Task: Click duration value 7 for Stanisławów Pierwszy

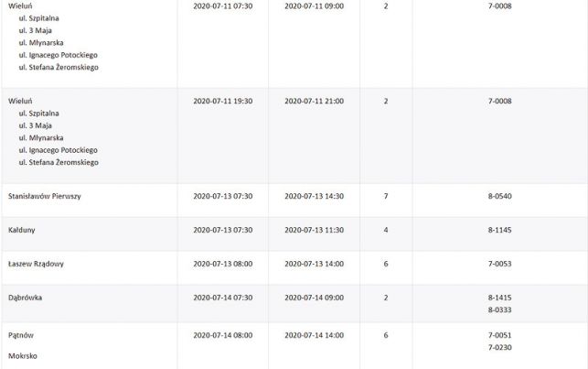Action: [386, 196]
